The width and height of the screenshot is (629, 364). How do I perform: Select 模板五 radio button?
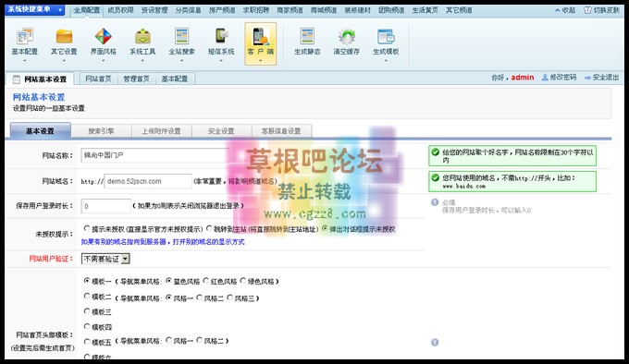87,342
